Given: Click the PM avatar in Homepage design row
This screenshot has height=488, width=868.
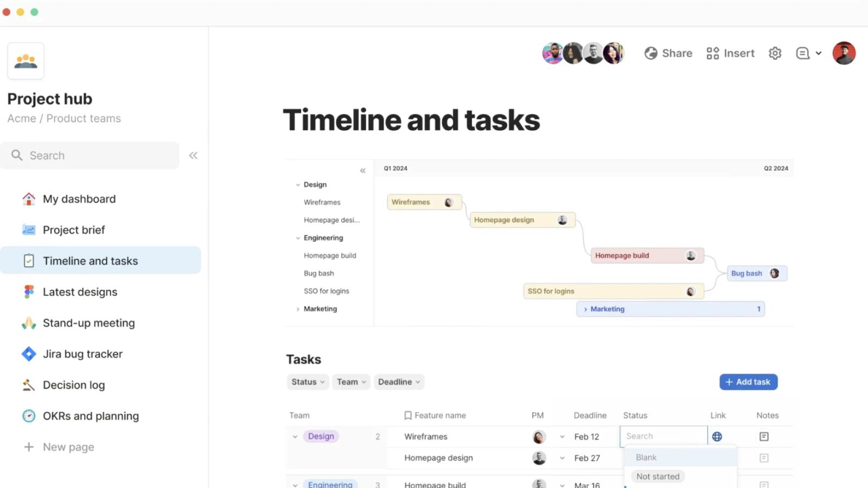Looking at the screenshot, I should pyautogui.click(x=539, y=458).
